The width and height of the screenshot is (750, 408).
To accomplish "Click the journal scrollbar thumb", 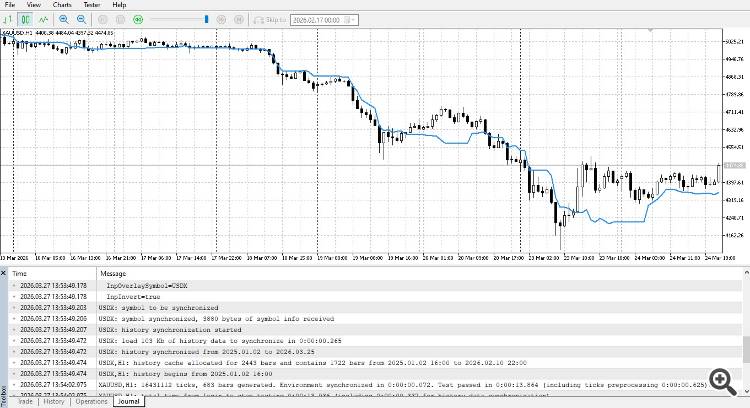I will [746, 350].
